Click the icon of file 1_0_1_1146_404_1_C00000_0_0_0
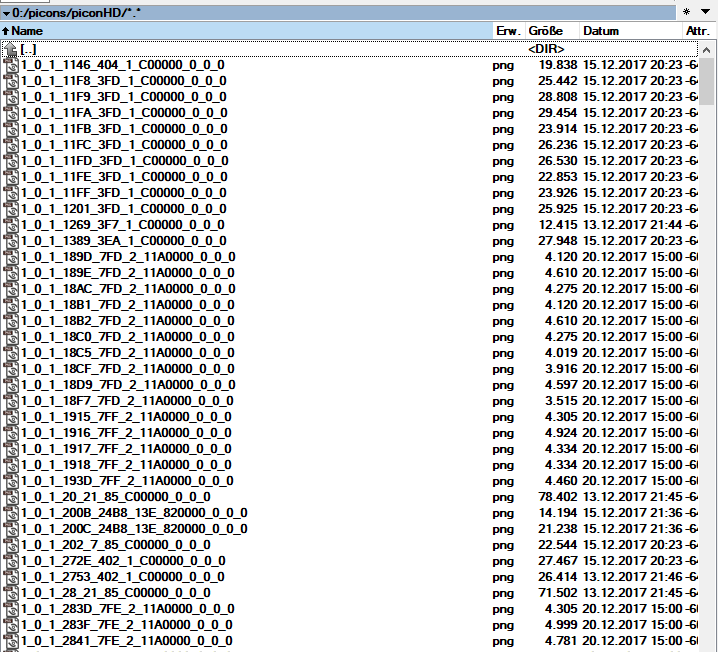Viewport: 718px width, 652px height. click(x=11, y=65)
